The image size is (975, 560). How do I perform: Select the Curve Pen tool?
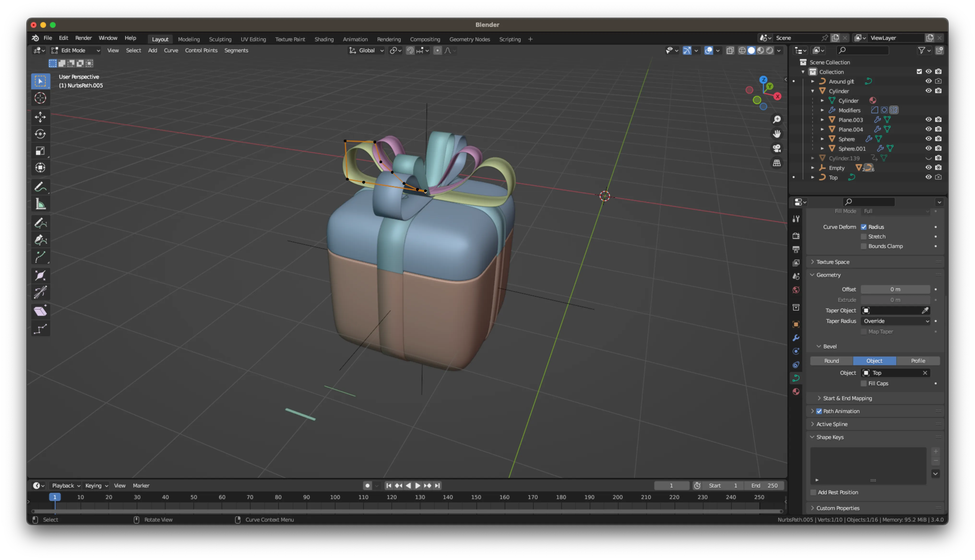coord(40,240)
